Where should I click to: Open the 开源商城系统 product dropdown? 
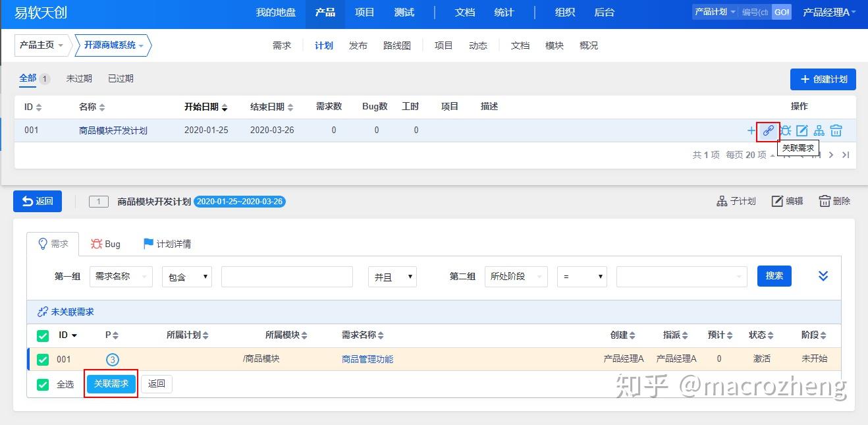tap(113, 45)
